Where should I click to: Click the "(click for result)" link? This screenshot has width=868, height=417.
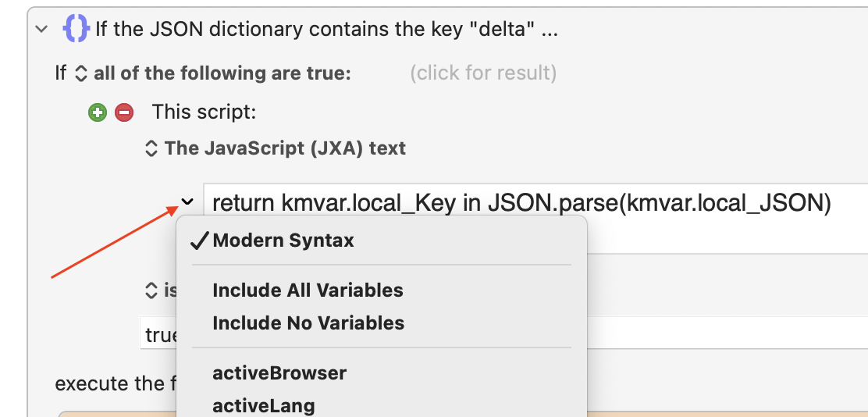point(483,73)
